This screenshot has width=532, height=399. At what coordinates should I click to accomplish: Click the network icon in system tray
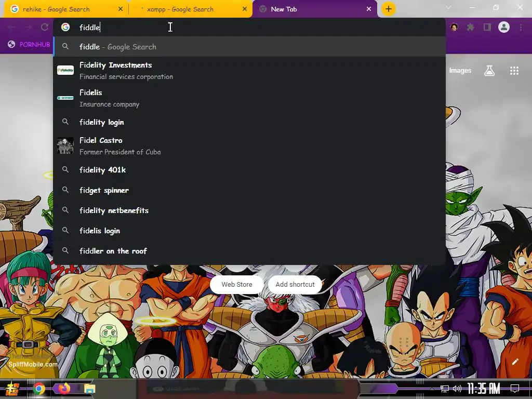coord(445,389)
